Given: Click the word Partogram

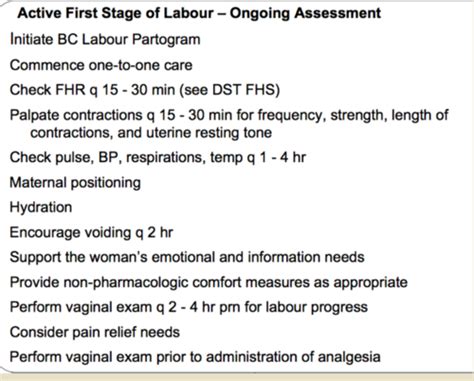Looking at the screenshot, I should click(x=166, y=40).
